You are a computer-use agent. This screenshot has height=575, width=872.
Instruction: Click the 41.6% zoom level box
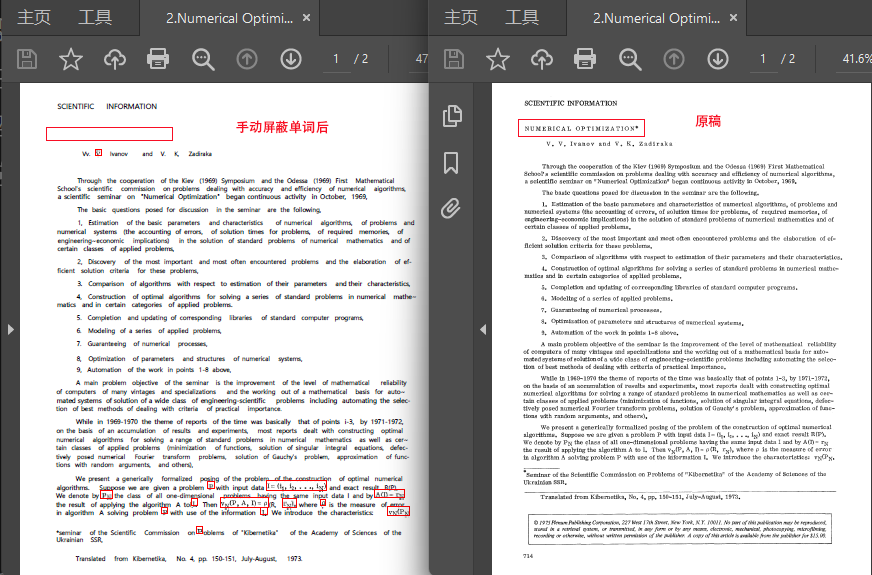click(855, 59)
